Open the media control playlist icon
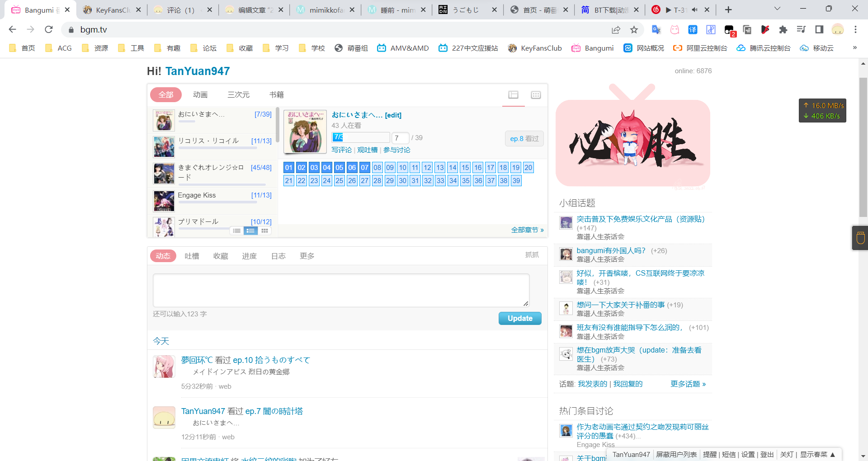Image resolution: width=868 pixels, height=461 pixels. tap(801, 29)
